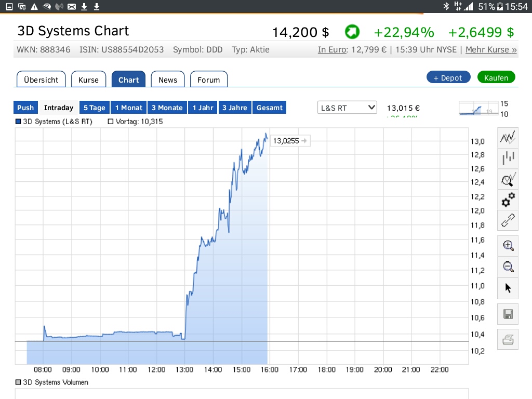Open chart settings gears icon
Screen dimensions: 532x399
(508, 199)
